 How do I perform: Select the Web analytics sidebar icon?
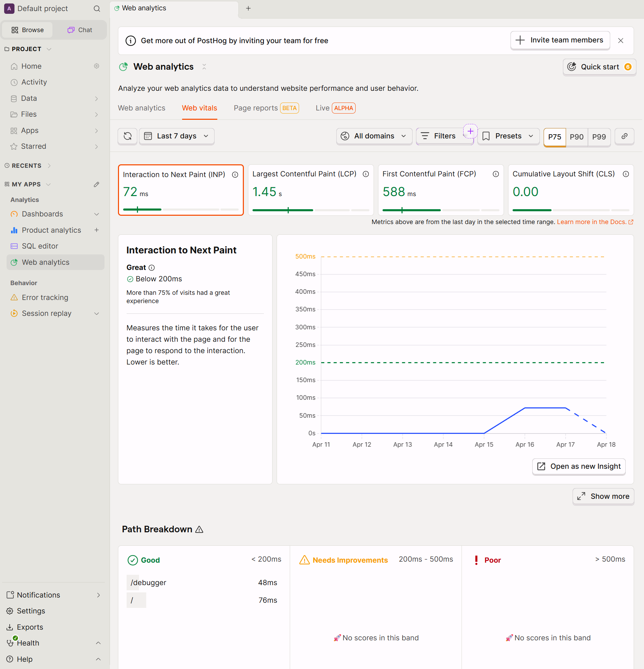[x=14, y=262]
